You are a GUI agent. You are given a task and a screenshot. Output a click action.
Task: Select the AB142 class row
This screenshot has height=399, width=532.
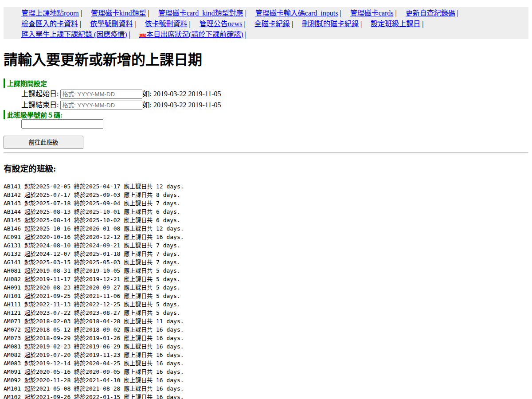pos(92,195)
